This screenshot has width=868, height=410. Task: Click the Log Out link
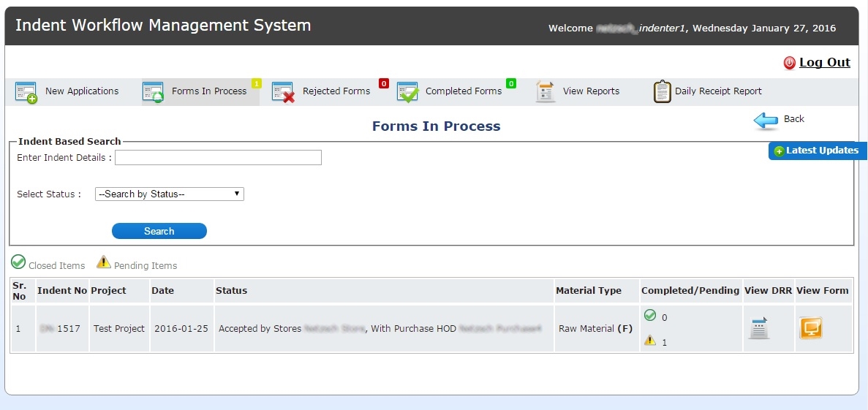click(x=824, y=63)
